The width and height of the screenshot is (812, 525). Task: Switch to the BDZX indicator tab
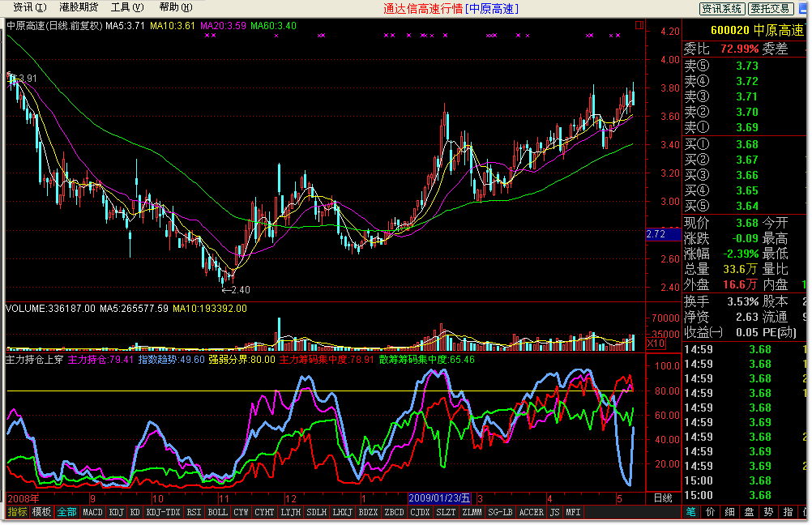(368, 512)
